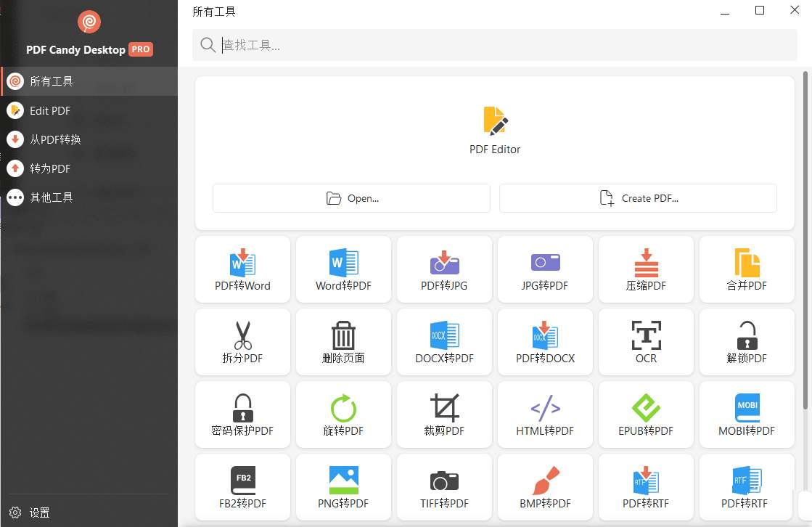Viewport: 812px width, 527px height.
Task: Launch the PDF转JPG tool
Action: (x=444, y=269)
